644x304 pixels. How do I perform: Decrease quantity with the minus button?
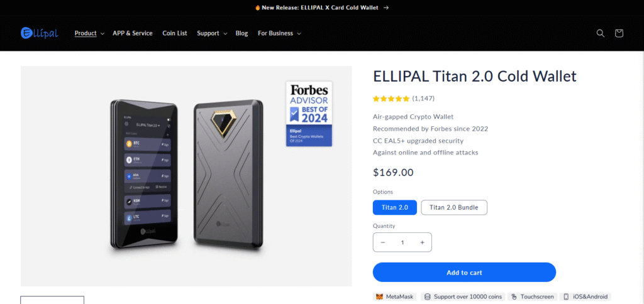pyautogui.click(x=382, y=242)
